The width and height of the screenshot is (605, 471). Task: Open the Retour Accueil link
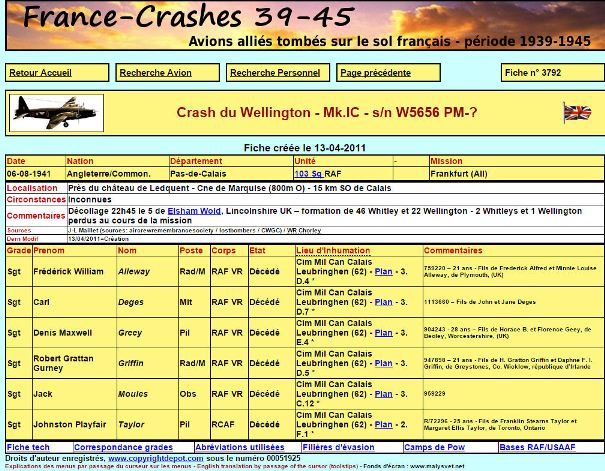(41, 73)
